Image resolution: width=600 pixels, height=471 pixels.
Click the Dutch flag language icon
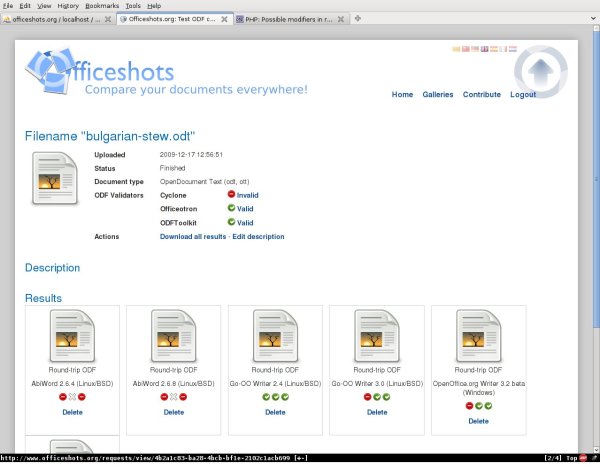(513, 49)
